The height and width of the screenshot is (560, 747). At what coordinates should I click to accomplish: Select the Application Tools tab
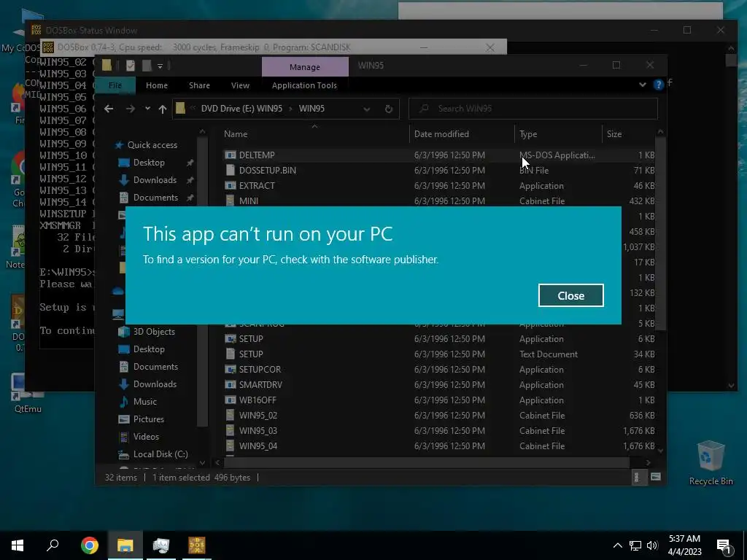(304, 85)
